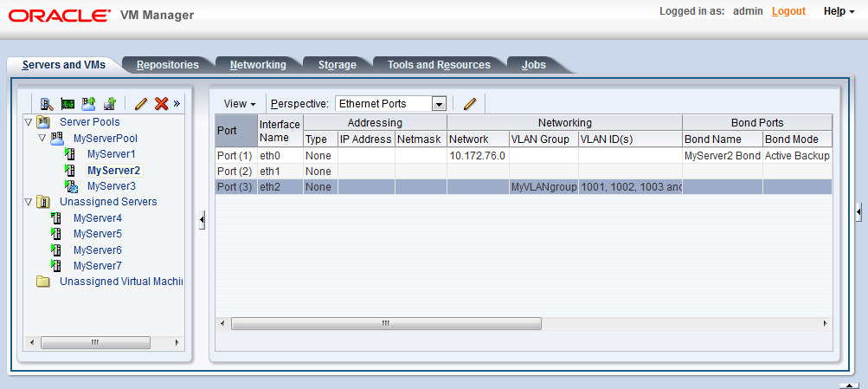Screen dimensions: 868x389
Task: Select MyServerPool in the tree
Action: click(106, 138)
